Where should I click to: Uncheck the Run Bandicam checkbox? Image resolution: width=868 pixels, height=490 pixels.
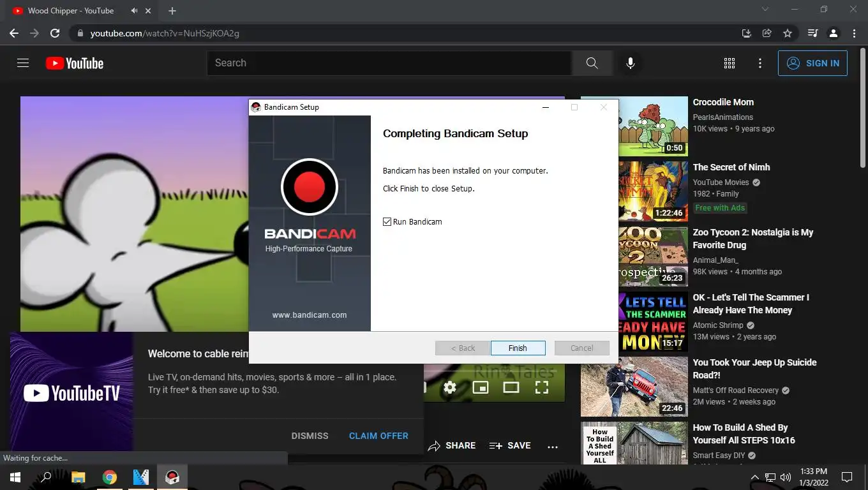point(387,221)
